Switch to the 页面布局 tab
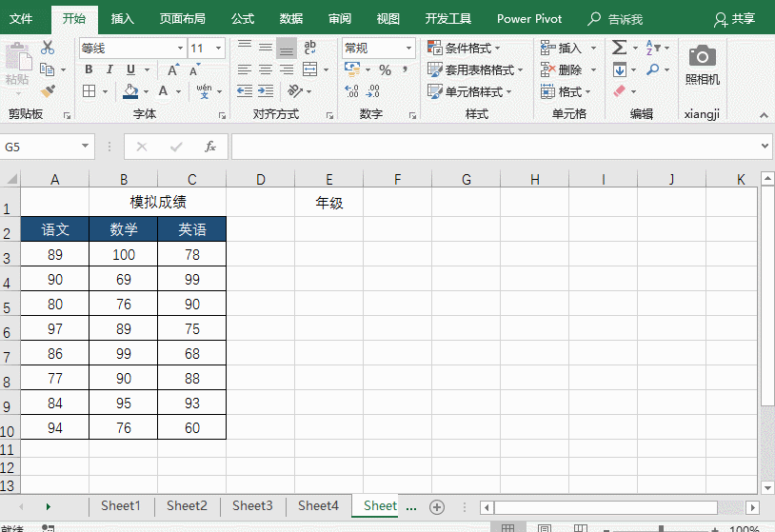The width and height of the screenshot is (775, 532). [x=182, y=19]
